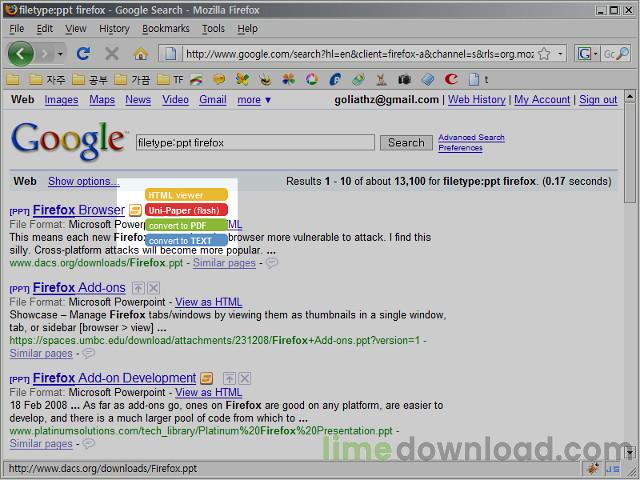
Task: Reload the page with the refresh icon
Action: click(x=84, y=53)
